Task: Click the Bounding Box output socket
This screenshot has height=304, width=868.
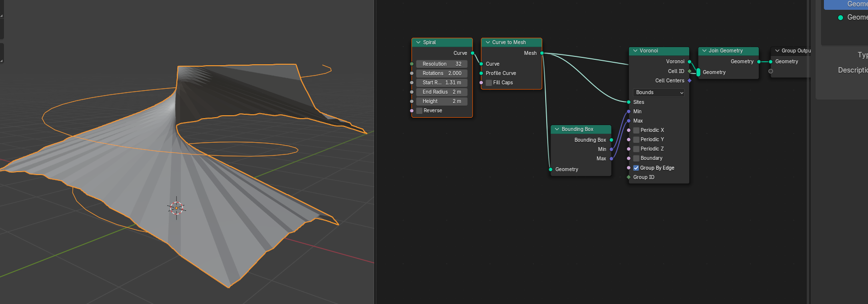Action: pos(611,140)
